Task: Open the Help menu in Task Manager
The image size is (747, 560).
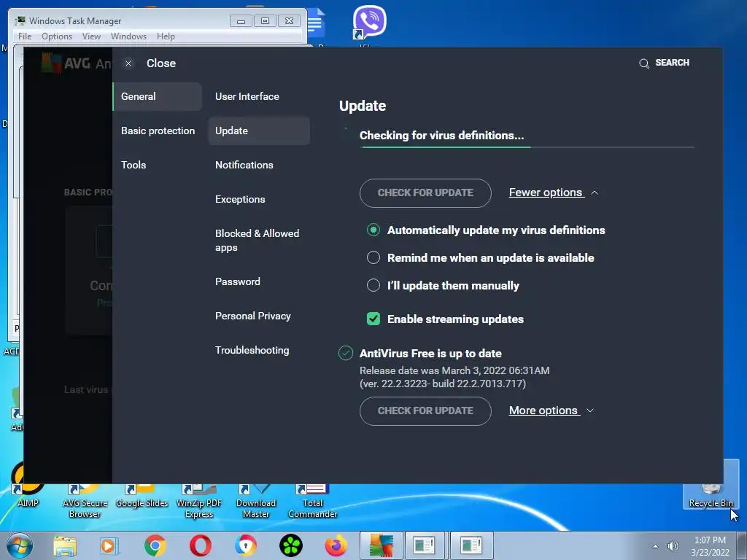Action: pyautogui.click(x=166, y=36)
